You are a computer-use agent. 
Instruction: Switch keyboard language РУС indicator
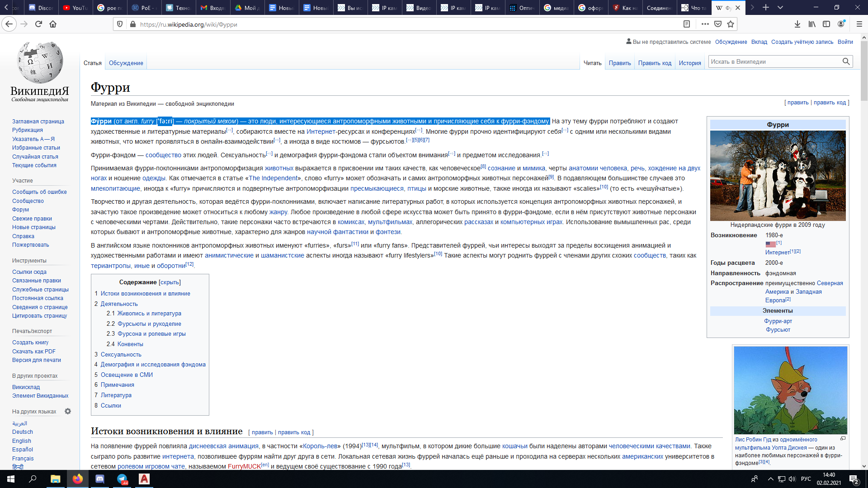coord(806,479)
